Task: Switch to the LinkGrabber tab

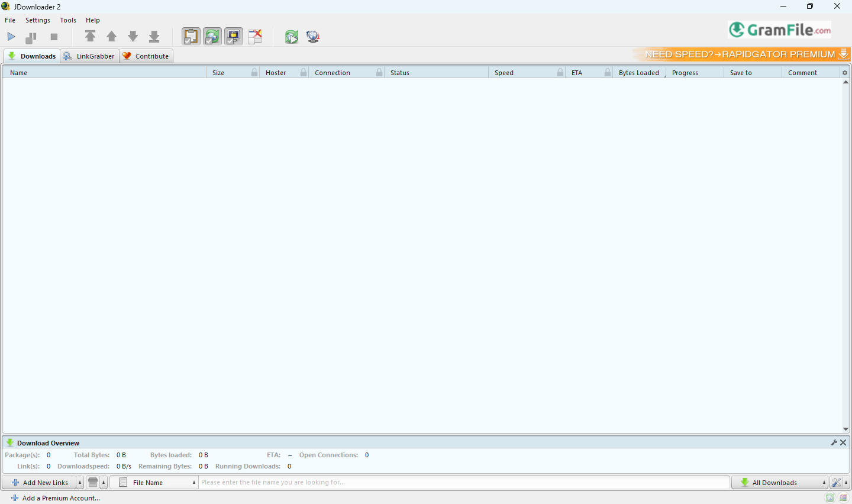Action: coord(89,56)
